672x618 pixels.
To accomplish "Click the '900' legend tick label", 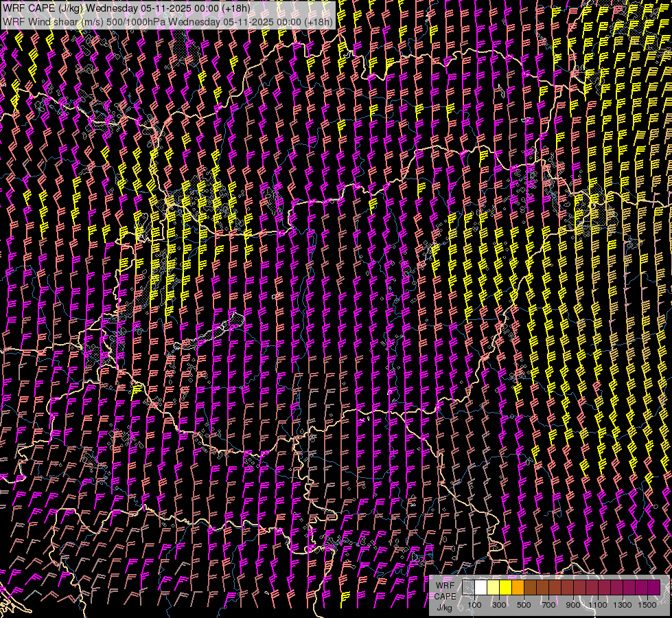I will pos(573,605).
